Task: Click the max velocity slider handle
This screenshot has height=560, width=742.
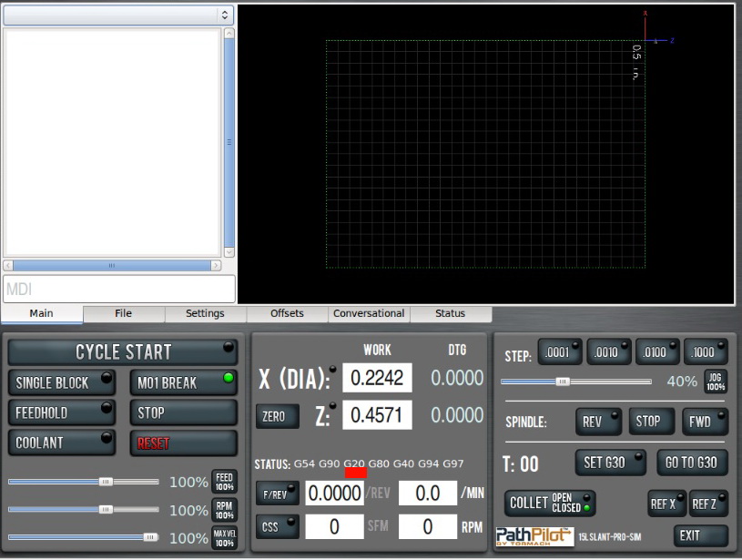Action: pyautogui.click(x=151, y=537)
